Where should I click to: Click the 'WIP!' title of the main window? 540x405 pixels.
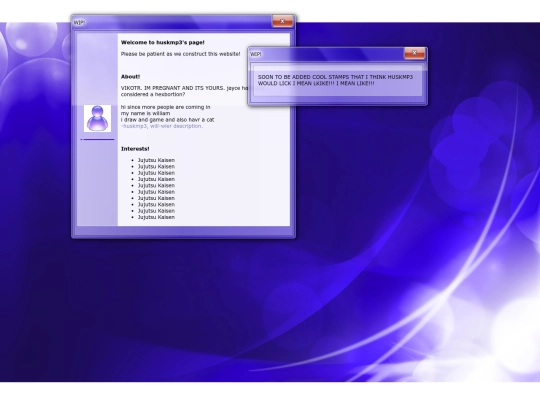pyautogui.click(x=79, y=22)
